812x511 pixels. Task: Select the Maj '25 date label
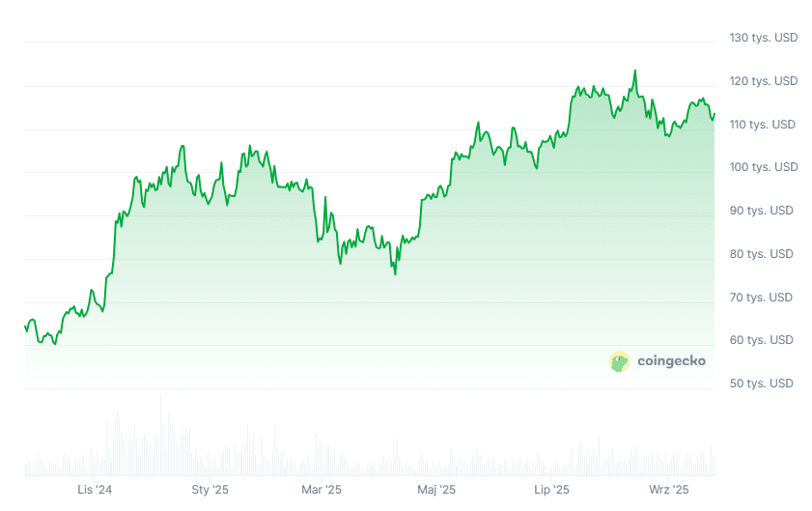[x=435, y=491]
